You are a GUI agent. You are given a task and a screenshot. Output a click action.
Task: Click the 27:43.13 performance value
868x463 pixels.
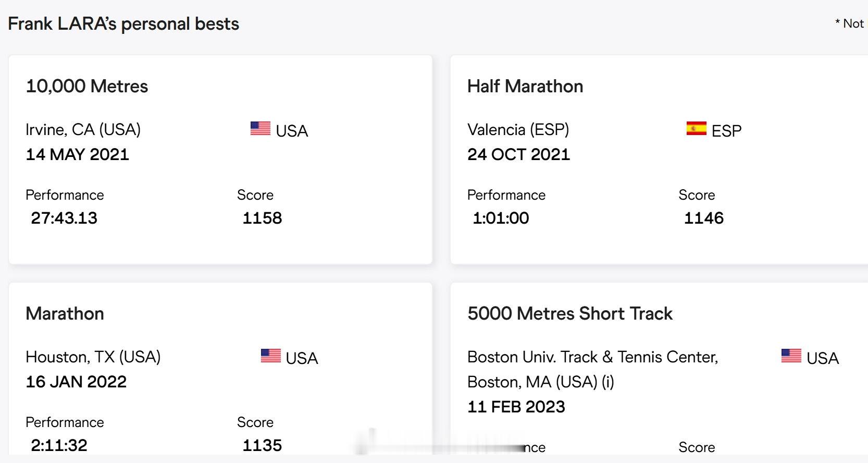pyautogui.click(x=64, y=218)
